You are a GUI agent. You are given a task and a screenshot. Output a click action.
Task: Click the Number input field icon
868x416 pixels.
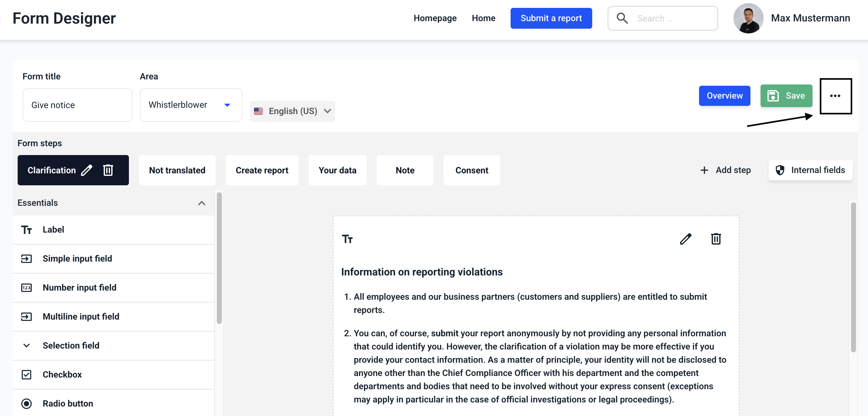click(26, 288)
